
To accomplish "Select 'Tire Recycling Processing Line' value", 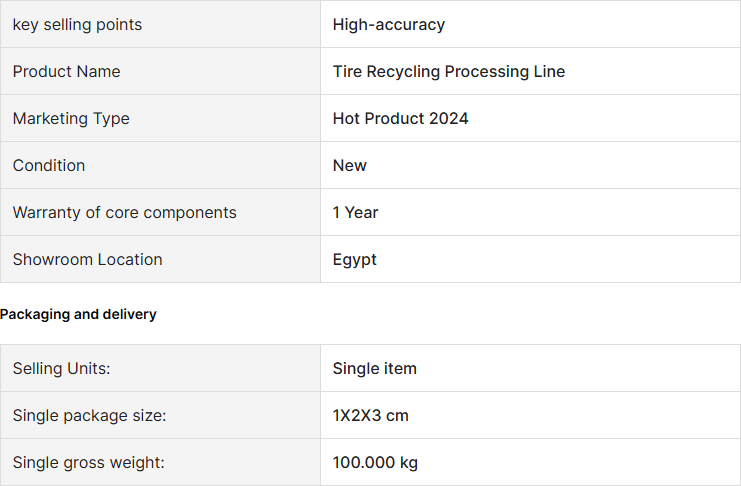I will coord(448,71).
